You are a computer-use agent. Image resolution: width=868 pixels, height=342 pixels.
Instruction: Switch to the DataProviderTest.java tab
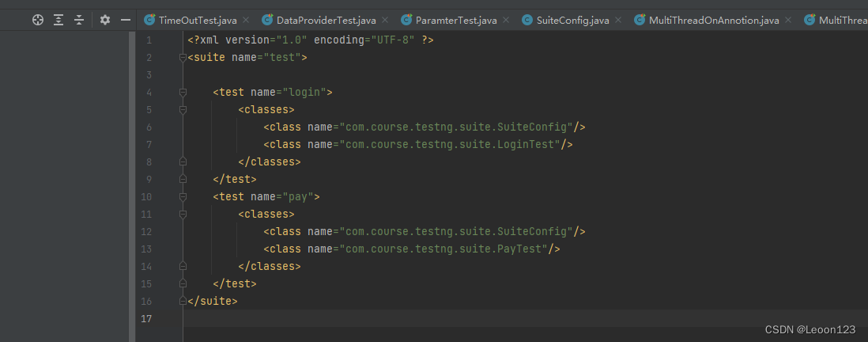point(326,21)
